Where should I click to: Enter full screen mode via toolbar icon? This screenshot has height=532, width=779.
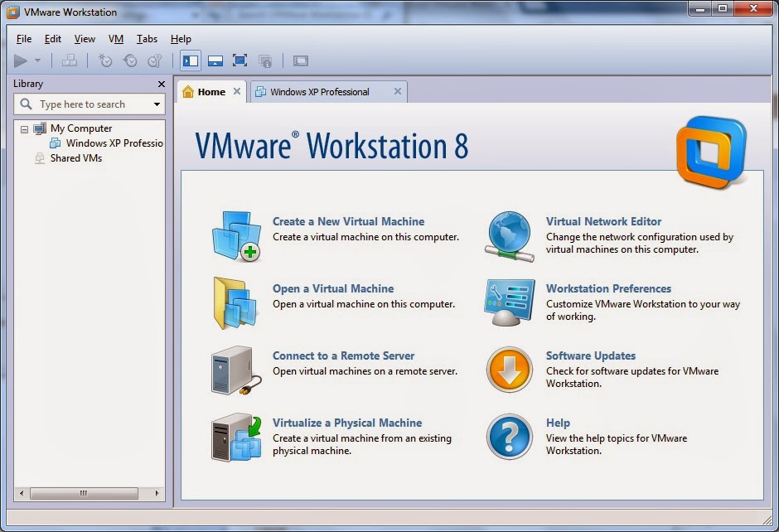coord(240,60)
